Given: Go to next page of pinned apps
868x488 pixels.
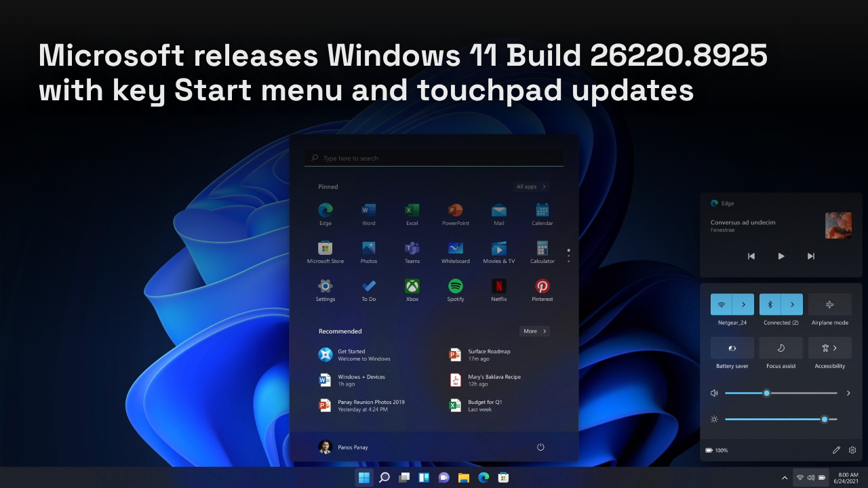Looking at the screenshot, I should (x=568, y=262).
